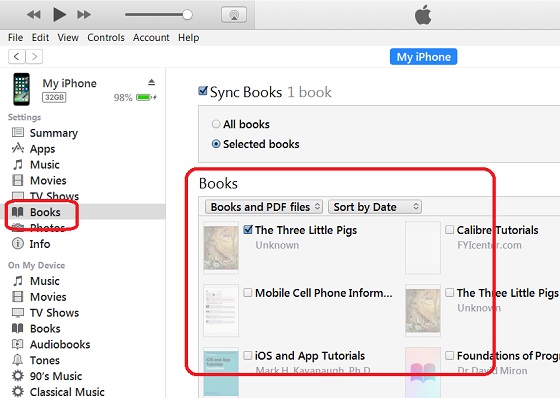This screenshot has width=560, height=398.
Task: Click the Foundations of Prog book cover
Action: tap(423, 373)
